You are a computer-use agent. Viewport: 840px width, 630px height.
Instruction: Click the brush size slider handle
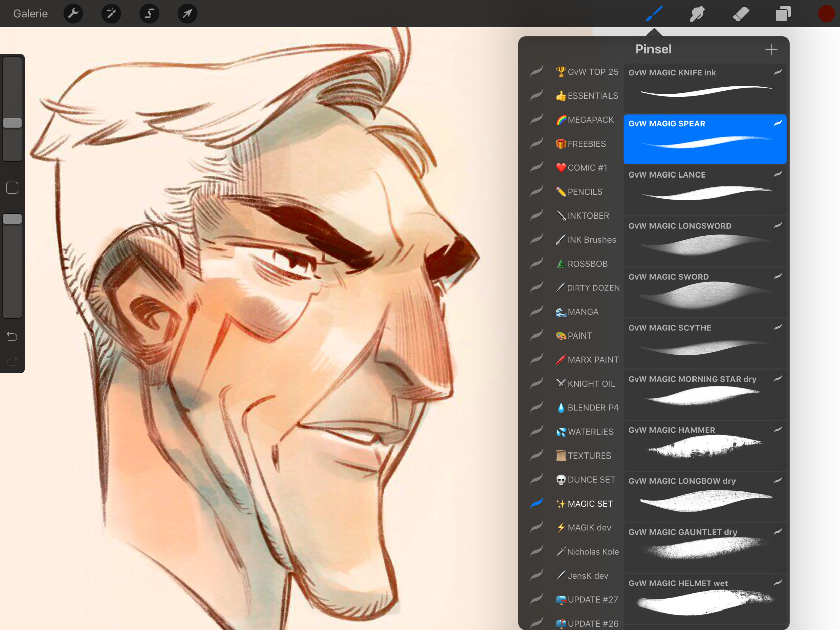pos(12,123)
